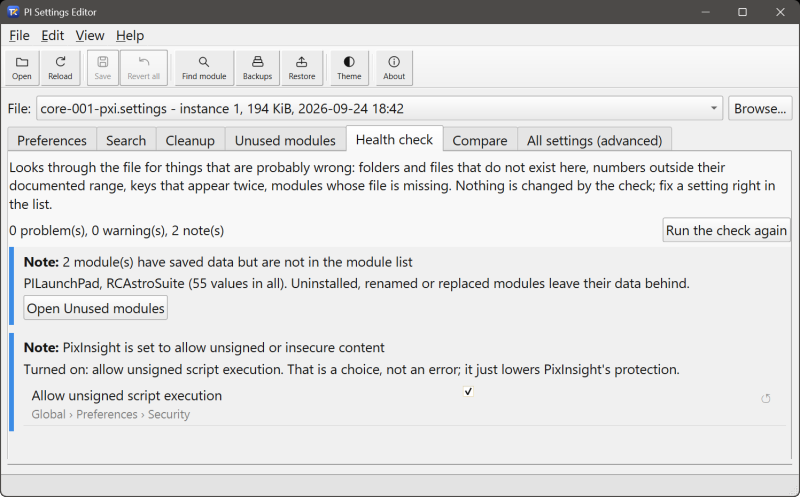Screen dimensions: 800x497
Task: Click the 'Global › Preferences › Security' path text
Action: [x=111, y=414]
